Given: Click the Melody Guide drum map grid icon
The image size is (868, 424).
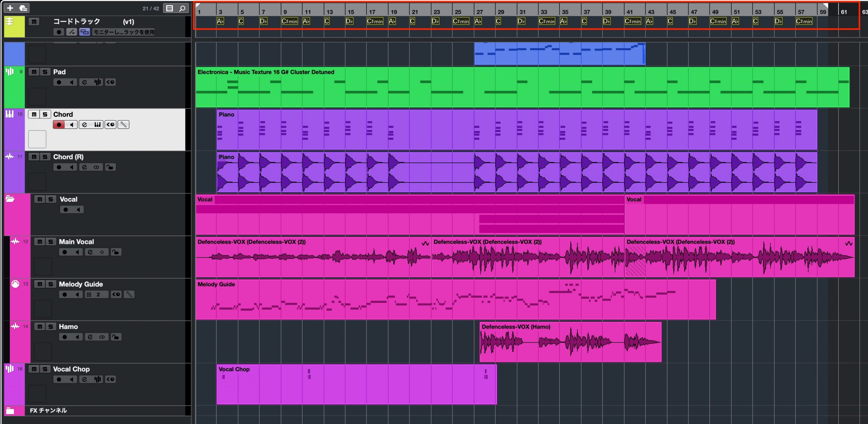Looking at the screenshot, I should [x=89, y=294].
